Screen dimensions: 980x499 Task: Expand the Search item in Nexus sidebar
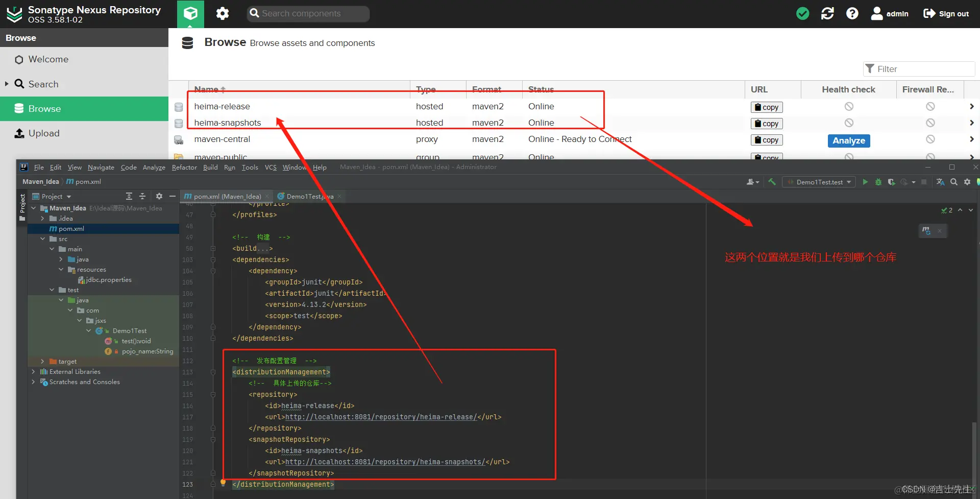tap(7, 84)
